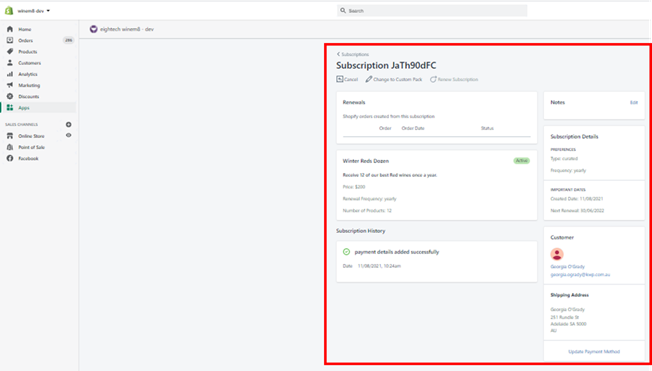The width and height of the screenshot is (652, 371).
Task: Click the Products tag icon
Action: tap(10, 52)
